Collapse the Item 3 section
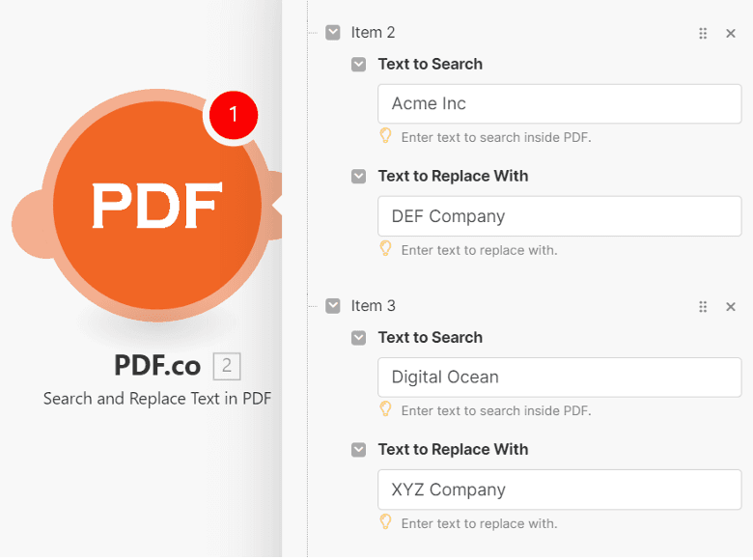The height and width of the screenshot is (560, 753). [x=333, y=306]
